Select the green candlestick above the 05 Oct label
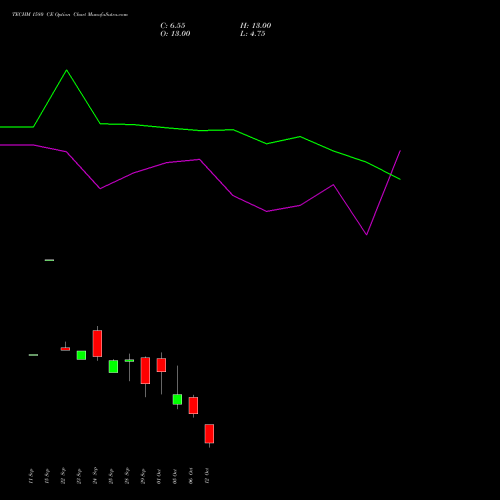The image size is (500, 500). point(177,399)
